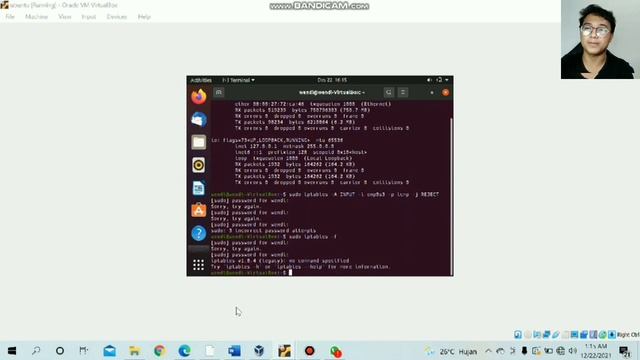Launch Thunderbird Mail from the dock
This screenshot has height=360, width=640.
point(199,120)
